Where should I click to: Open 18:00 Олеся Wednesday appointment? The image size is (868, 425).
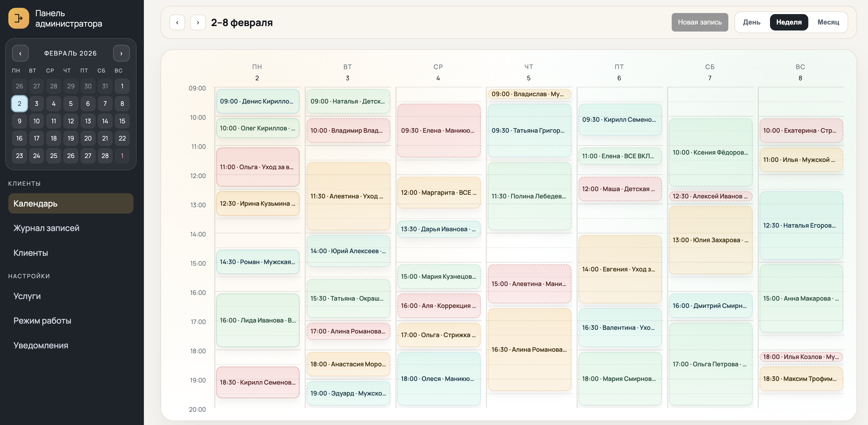[438, 379]
